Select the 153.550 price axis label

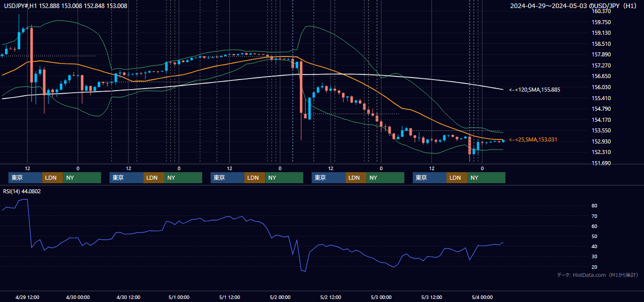pos(601,130)
